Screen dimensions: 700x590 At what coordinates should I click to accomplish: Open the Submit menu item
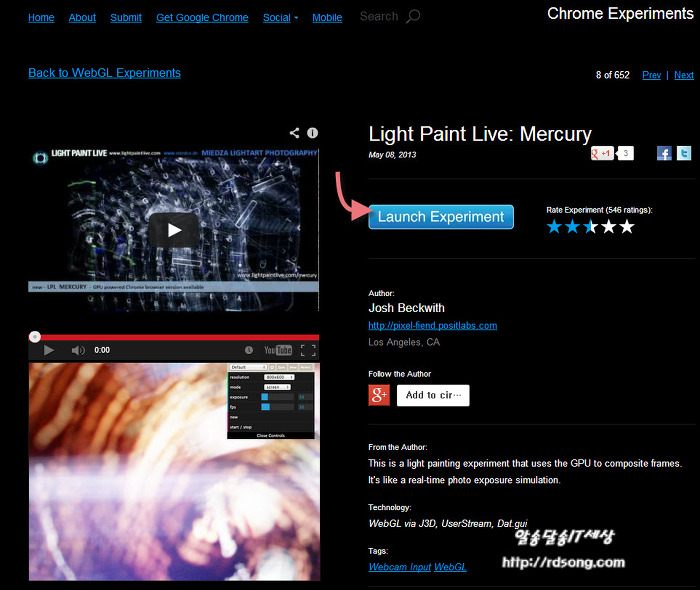pos(126,17)
